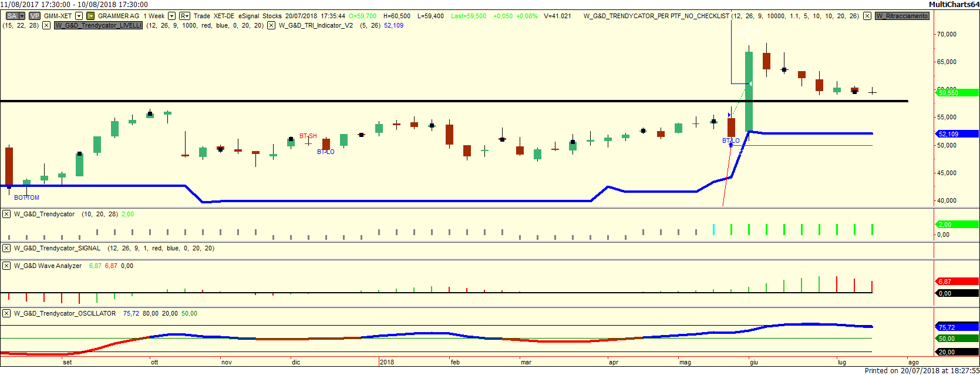Hide the W_G&D_TRI_Indicator_V2 study via its X box
This screenshot has height=375, width=980.
click(271, 25)
